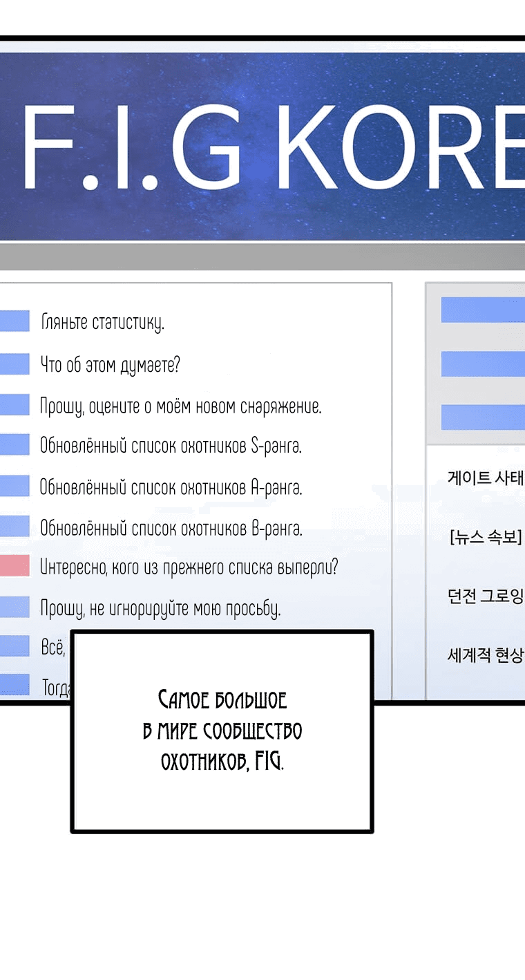The image size is (525, 980).
Task: Click the pink tag beside the "Интересно" post
Action: 15,566
